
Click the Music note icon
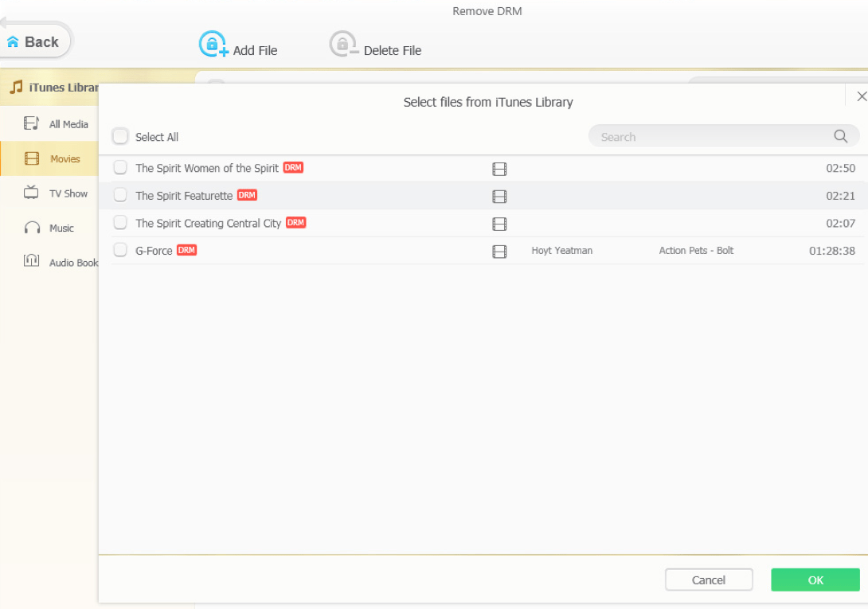pos(29,228)
